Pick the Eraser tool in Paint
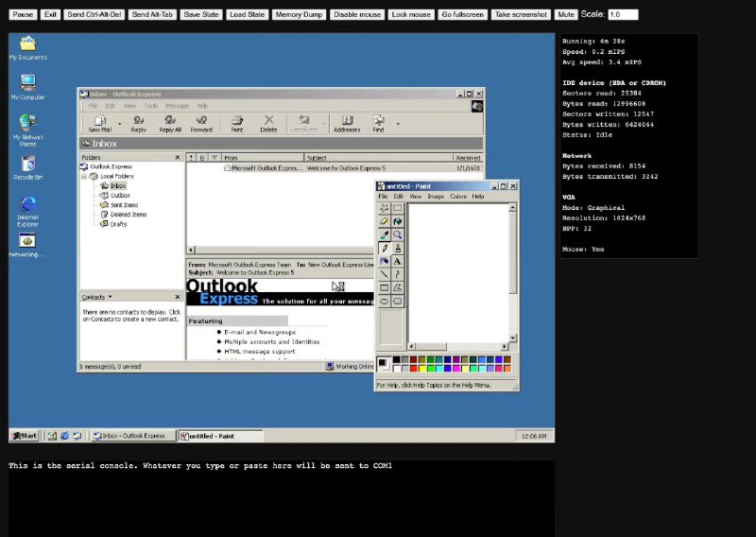This screenshot has width=756, height=537. [385, 221]
